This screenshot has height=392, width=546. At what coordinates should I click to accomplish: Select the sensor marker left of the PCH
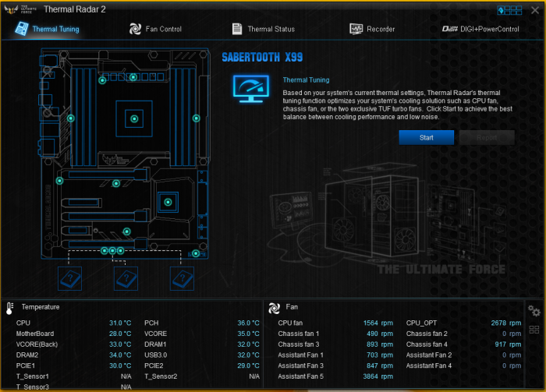[126, 231]
